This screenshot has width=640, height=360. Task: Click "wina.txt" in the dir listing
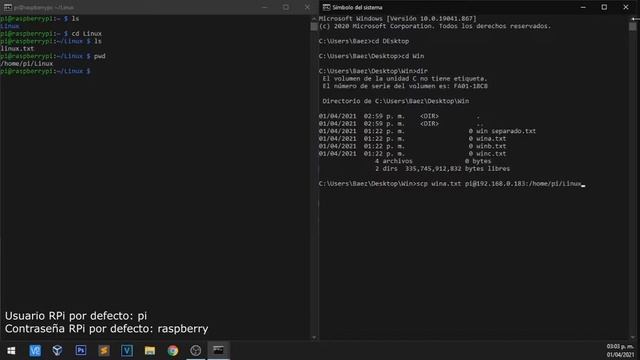click(491, 138)
